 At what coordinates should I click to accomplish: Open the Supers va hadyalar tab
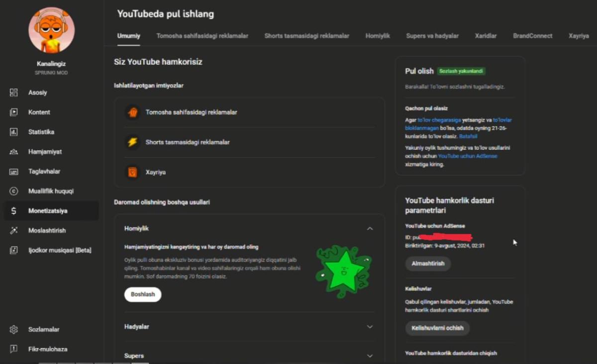(432, 36)
